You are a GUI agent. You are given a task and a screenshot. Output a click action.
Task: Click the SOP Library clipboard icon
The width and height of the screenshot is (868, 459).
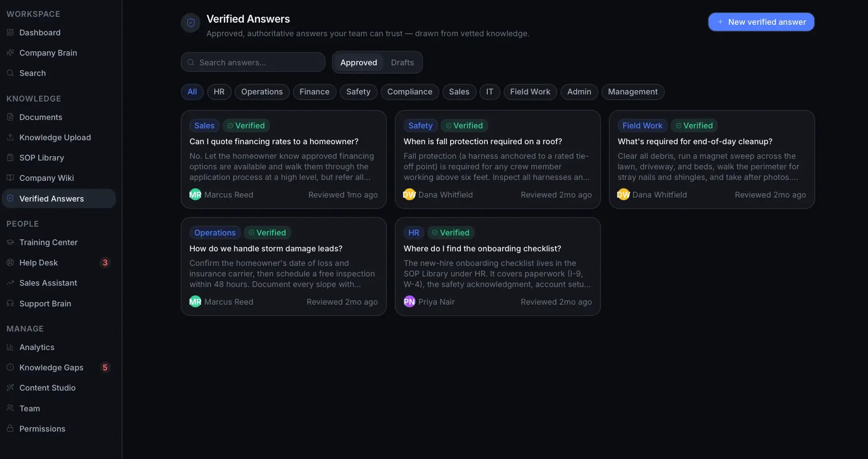[10, 158]
